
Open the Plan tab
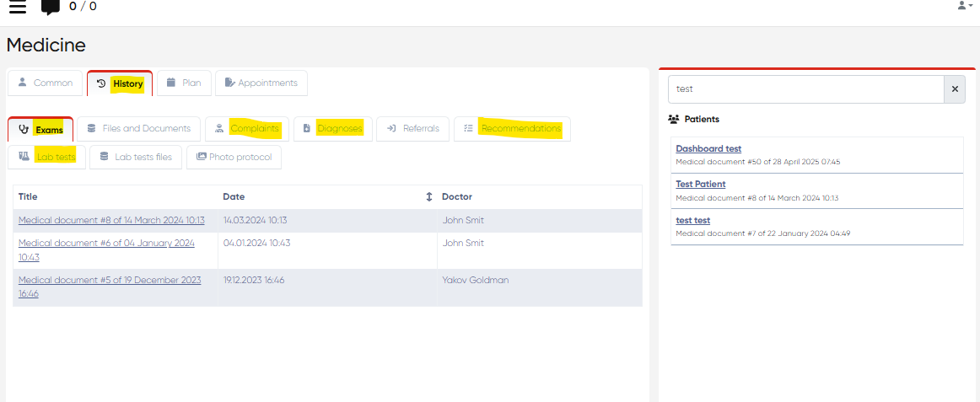pos(184,83)
